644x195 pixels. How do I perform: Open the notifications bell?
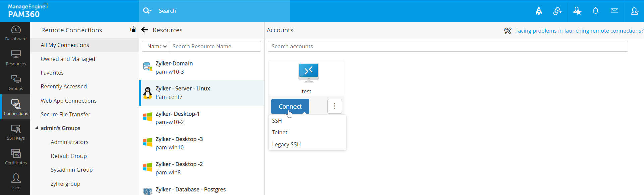(596, 11)
